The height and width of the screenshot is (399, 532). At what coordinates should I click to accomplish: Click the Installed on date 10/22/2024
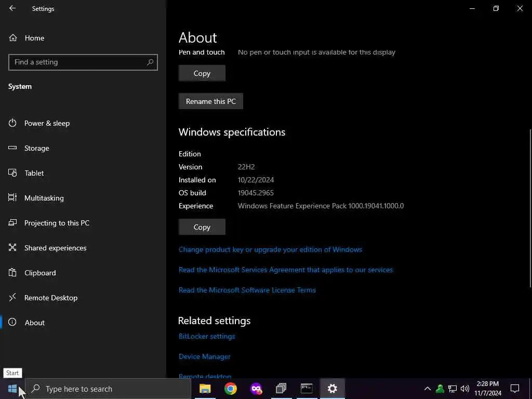(256, 180)
